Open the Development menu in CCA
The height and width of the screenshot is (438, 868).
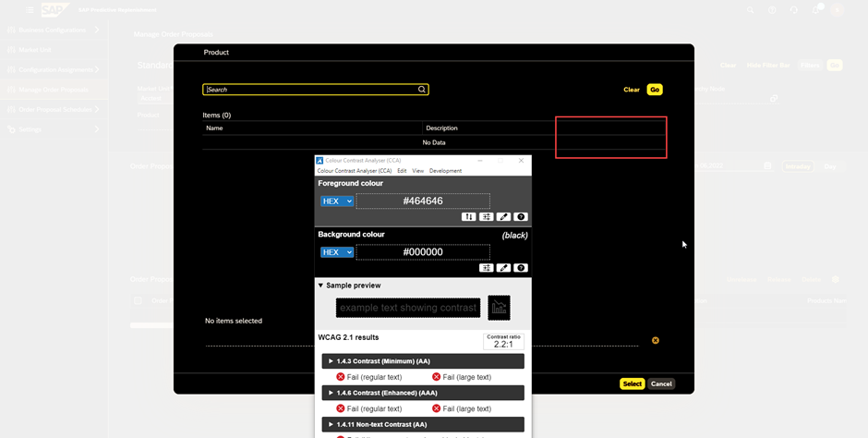pos(445,171)
